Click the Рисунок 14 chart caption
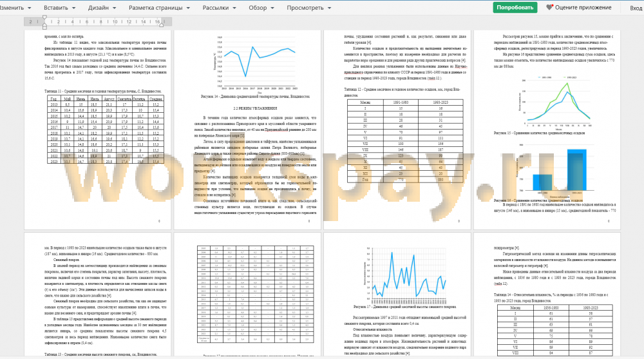 tap(255, 97)
